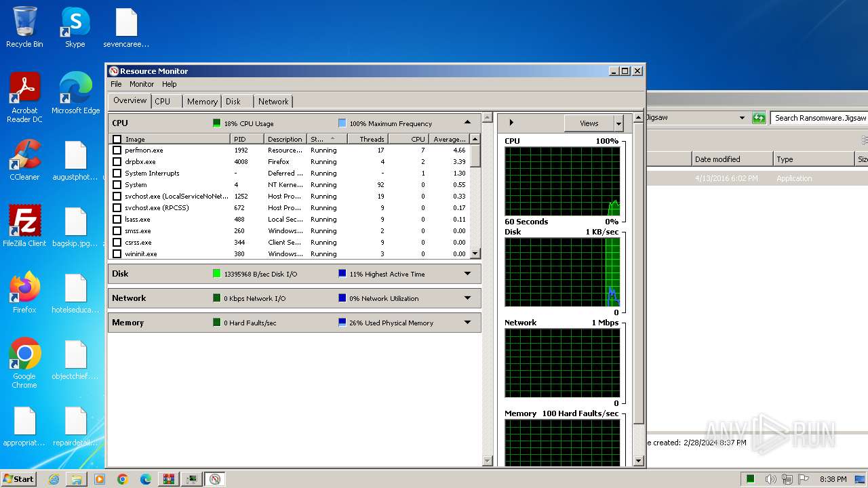Open Acrobat Reader DC shortcut

(24, 97)
